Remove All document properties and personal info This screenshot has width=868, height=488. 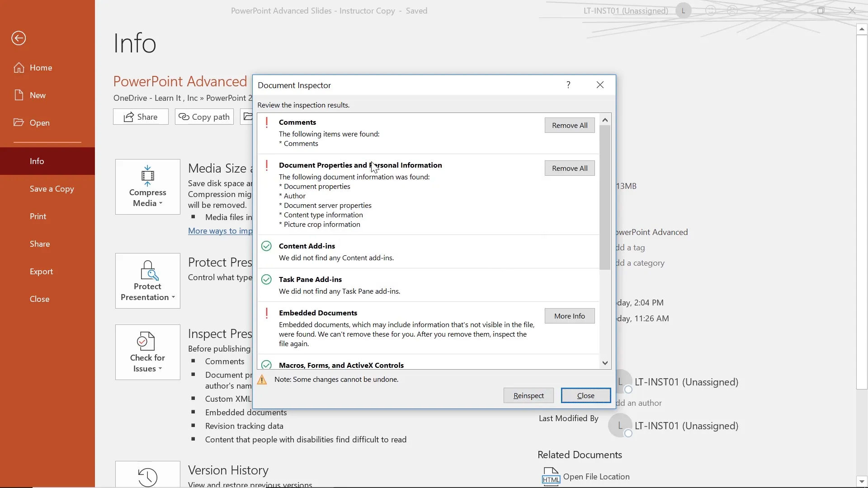570,169
